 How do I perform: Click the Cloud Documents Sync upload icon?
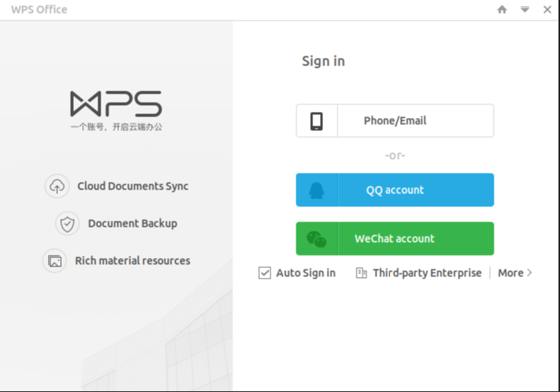coord(57,186)
